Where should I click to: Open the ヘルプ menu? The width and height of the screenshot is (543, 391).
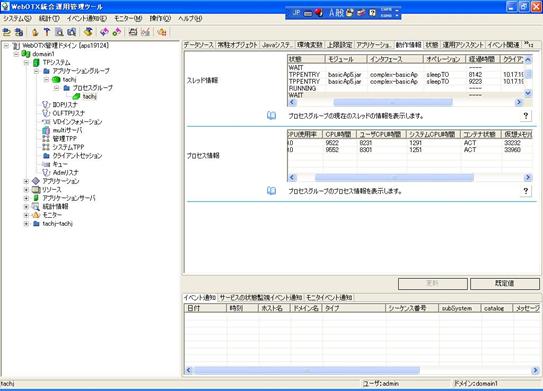click(x=190, y=18)
